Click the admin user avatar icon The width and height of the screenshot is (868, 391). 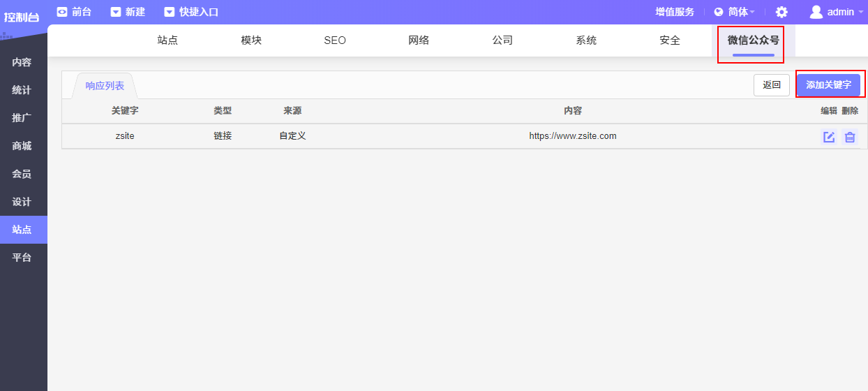point(816,12)
